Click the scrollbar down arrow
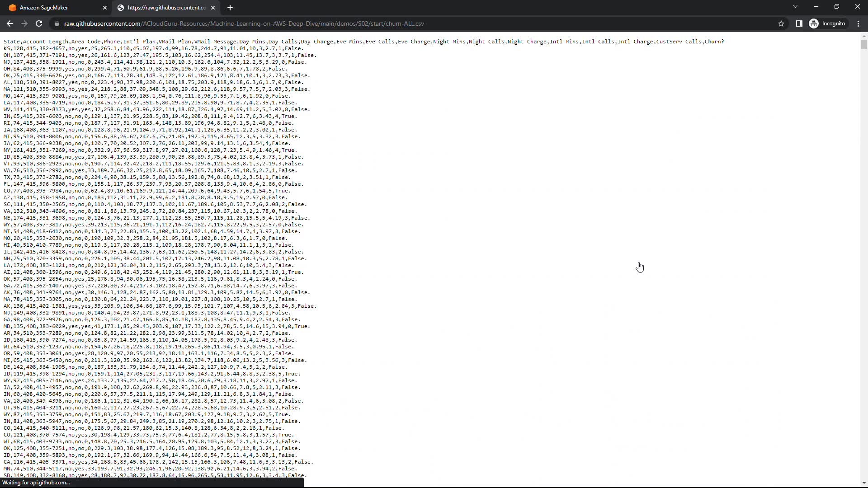Image resolution: width=868 pixels, height=488 pixels. (864, 483)
